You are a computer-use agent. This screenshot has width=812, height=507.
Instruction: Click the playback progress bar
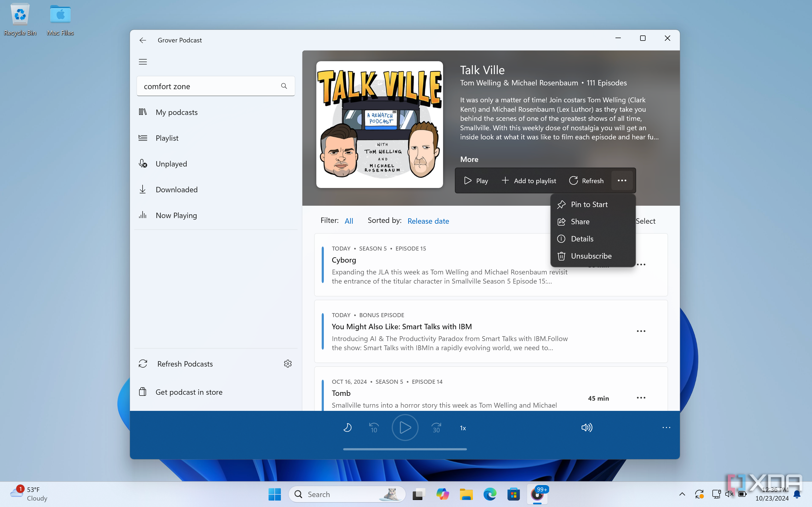point(405,449)
